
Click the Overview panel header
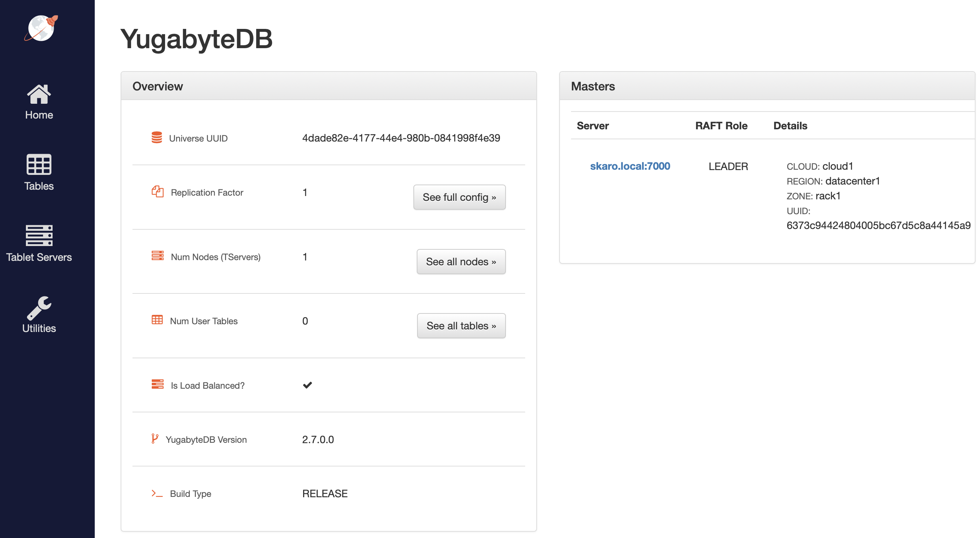[158, 86]
